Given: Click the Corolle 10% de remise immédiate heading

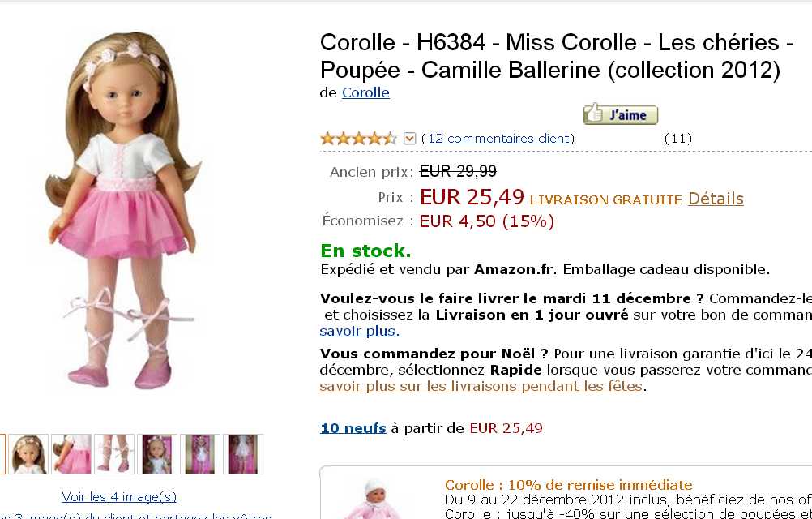Looking at the screenshot, I should click(568, 485).
